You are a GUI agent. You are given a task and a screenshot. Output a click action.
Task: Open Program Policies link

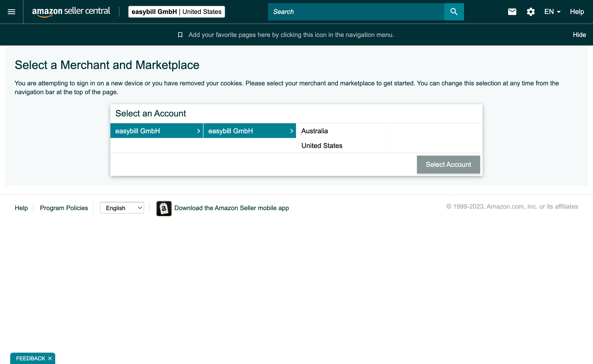point(64,208)
